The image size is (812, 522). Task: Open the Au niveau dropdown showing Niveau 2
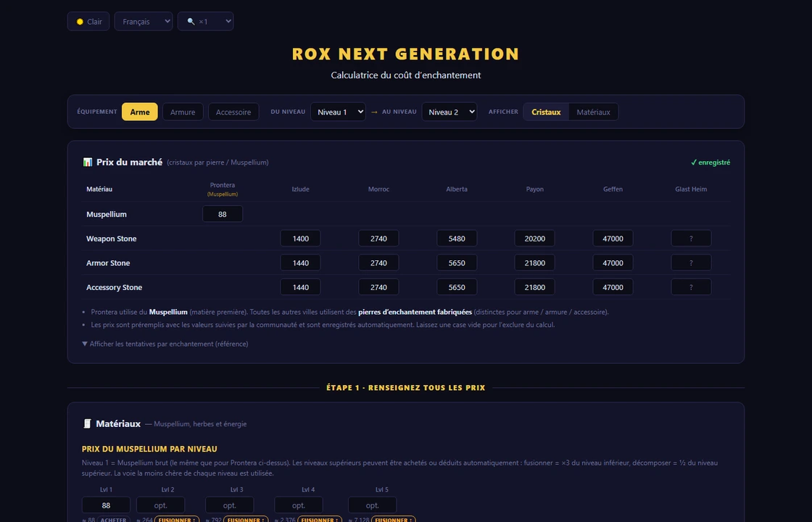(x=449, y=112)
